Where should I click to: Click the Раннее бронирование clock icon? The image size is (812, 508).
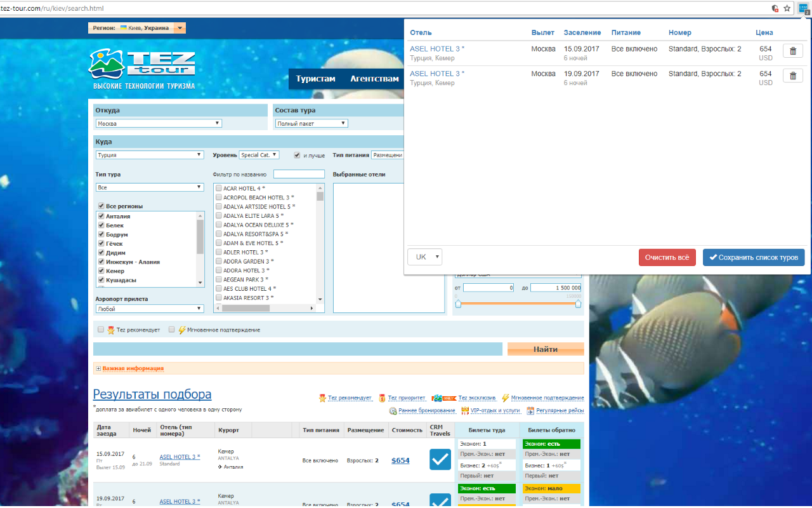coord(393,411)
